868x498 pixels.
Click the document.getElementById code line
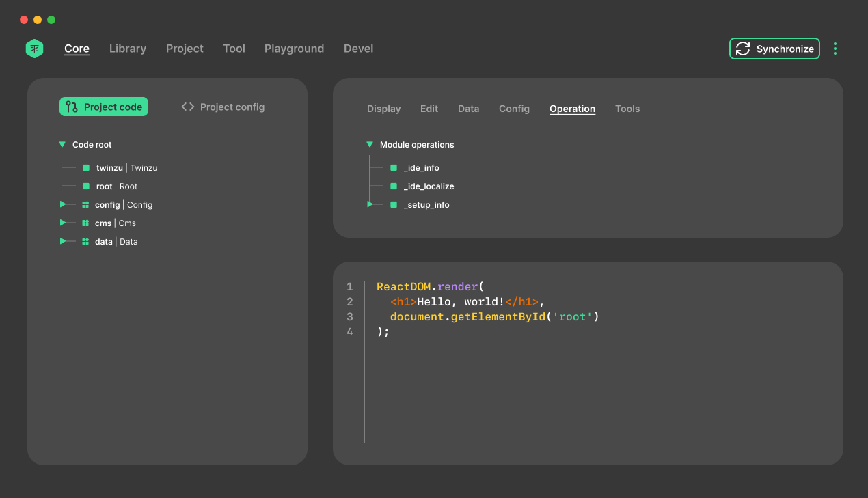coord(495,316)
